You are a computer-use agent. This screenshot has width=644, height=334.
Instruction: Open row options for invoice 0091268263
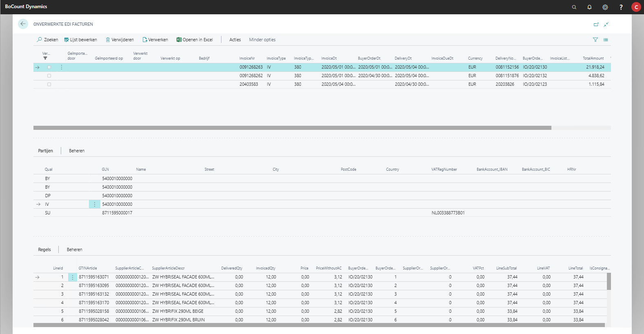62,67
